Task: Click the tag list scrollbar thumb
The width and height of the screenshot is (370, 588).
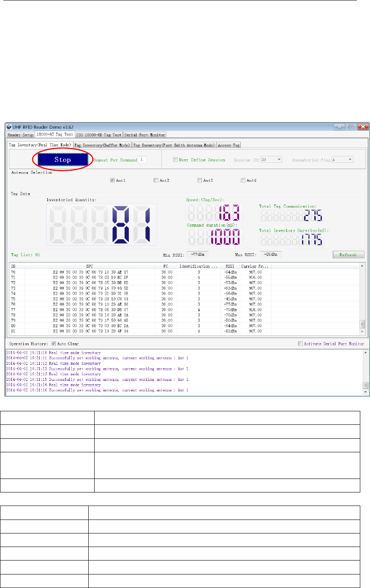Action: pos(362,324)
